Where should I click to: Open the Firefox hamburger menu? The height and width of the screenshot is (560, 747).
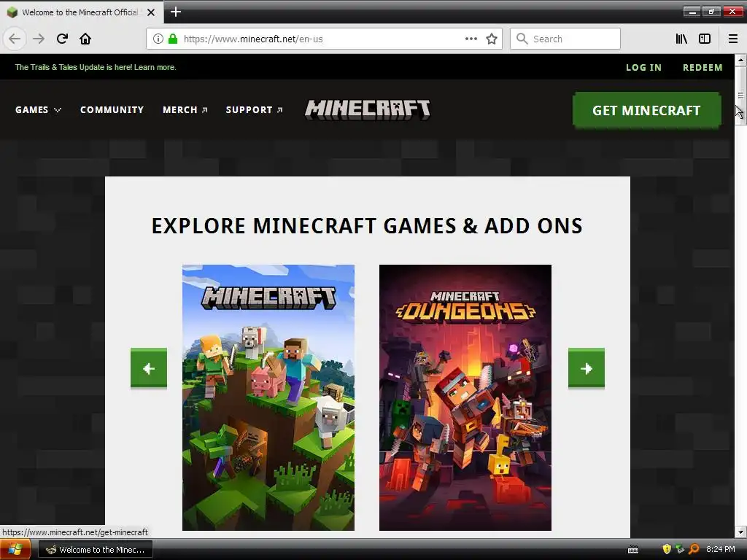pos(733,39)
